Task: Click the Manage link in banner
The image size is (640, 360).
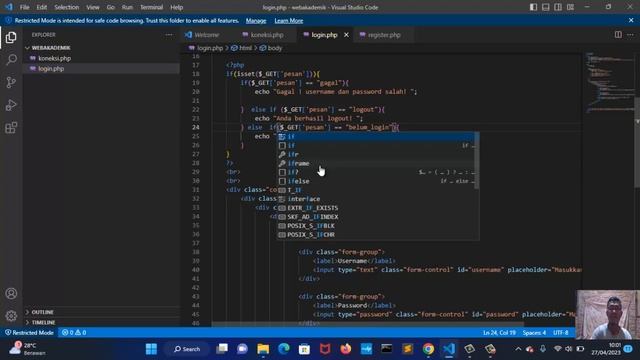Action: 256,20
